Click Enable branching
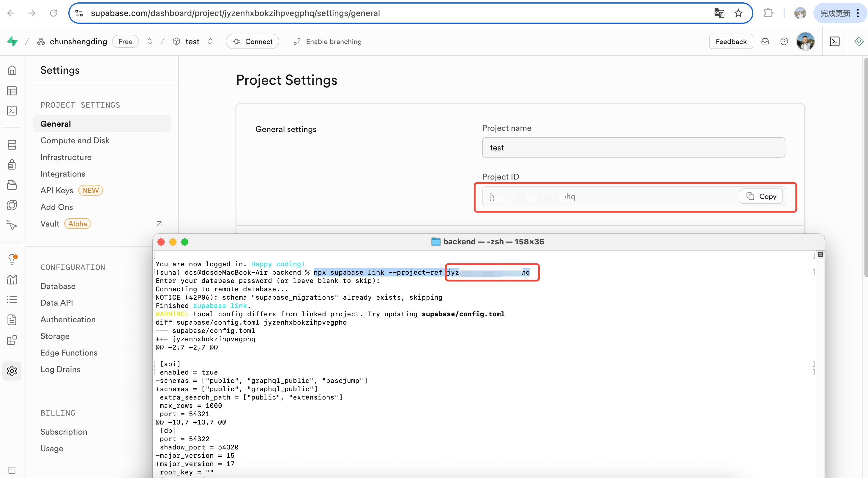Viewport: 868px width, 478px height. click(x=328, y=41)
